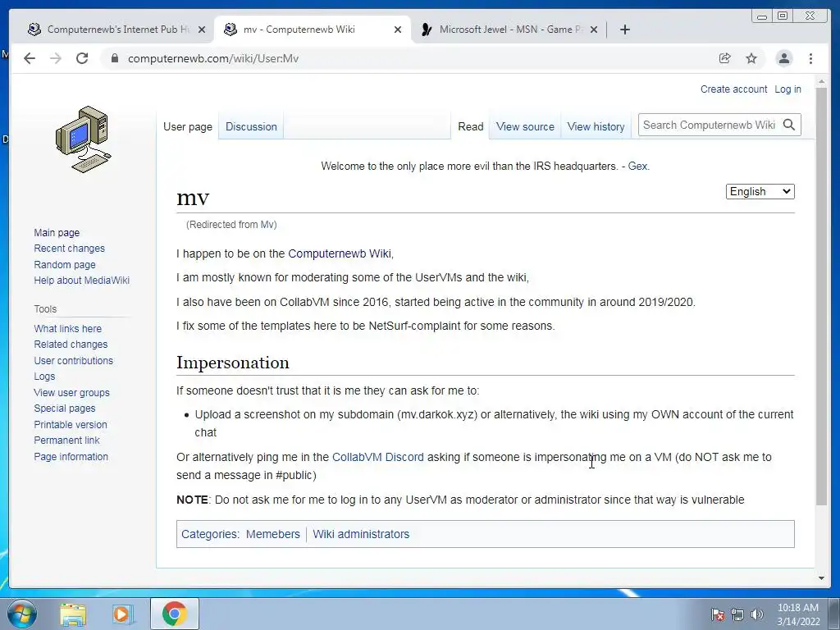Image resolution: width=840 pixels, height=630 pixels.
Task: Click the scrollbar up arrow
Action: click(821, 81)
